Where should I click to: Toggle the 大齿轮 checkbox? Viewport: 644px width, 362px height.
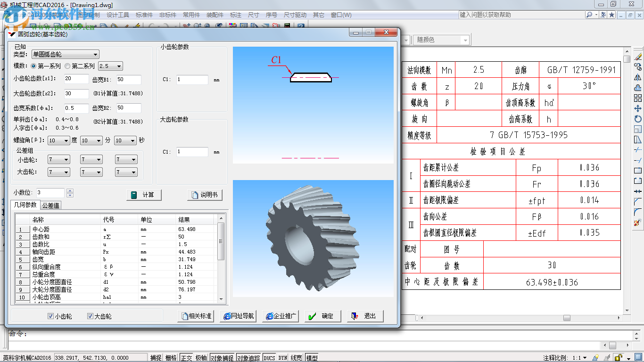[91, 316]
